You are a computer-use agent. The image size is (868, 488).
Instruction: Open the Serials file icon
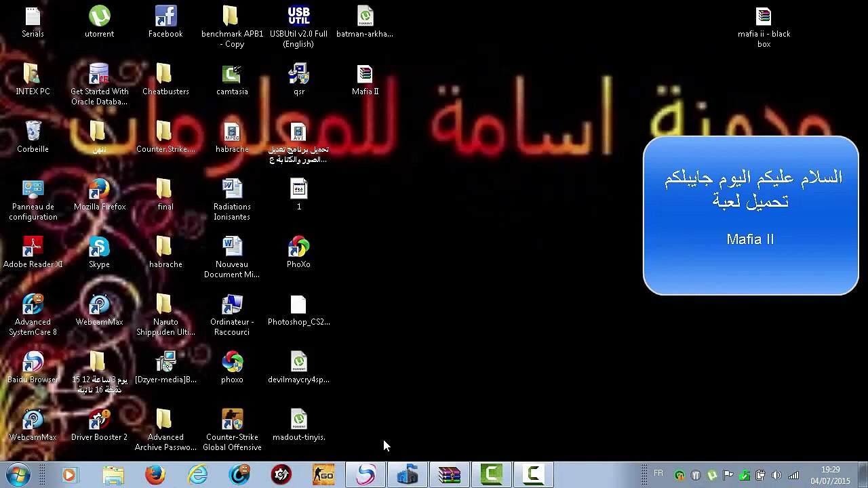33,22
